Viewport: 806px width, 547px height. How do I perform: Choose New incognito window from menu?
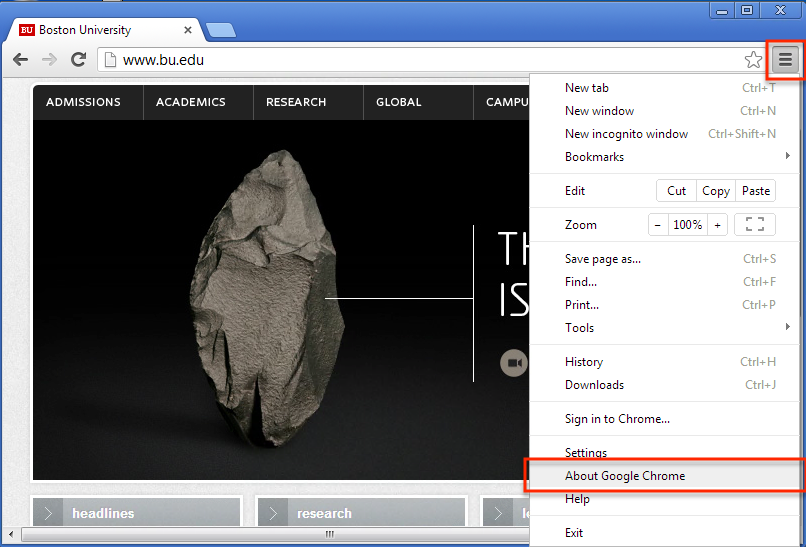626,134
